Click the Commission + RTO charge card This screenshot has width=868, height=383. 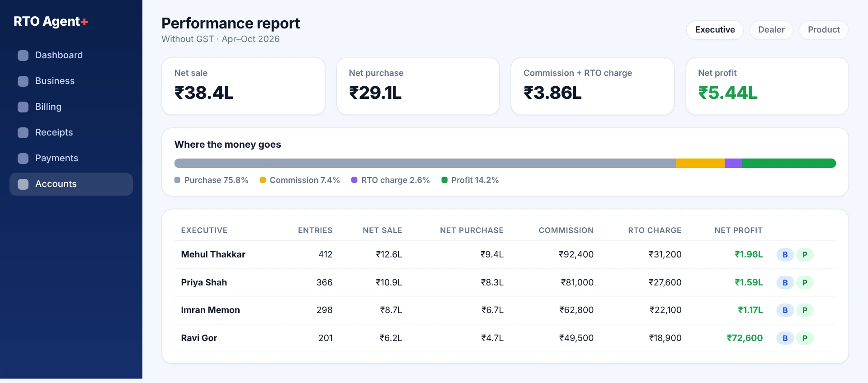coord(592,86)
